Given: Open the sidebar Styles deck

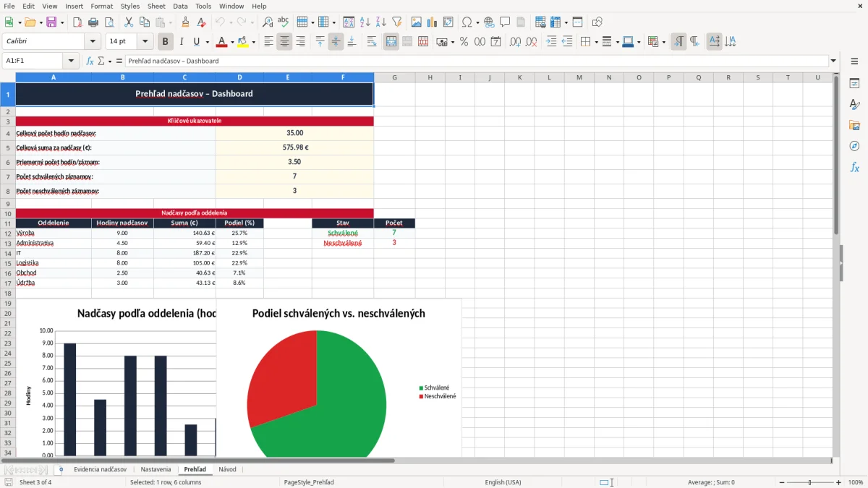Looking at the screenshot, I should 854,105.
